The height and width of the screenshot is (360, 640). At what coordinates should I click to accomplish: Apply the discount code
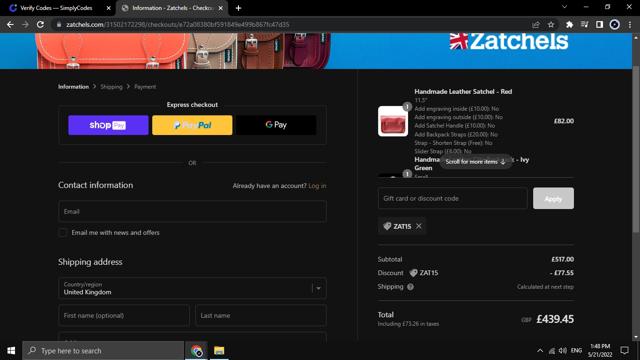(553, 198)
